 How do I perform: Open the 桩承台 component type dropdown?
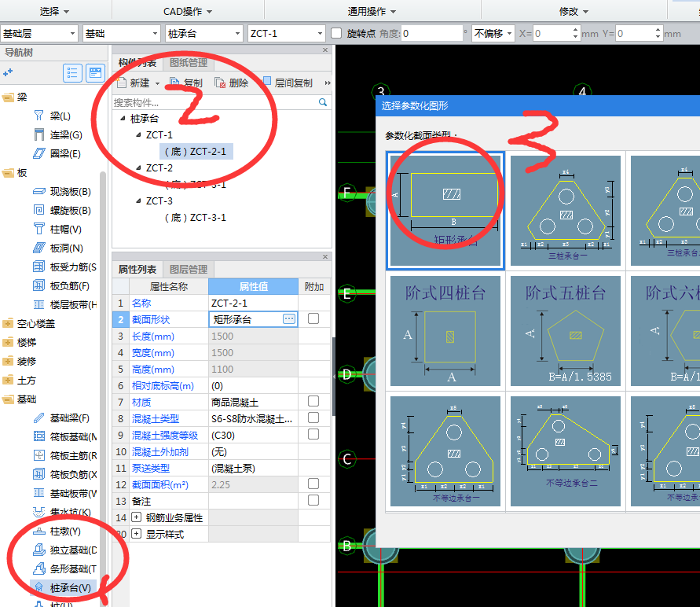click(x=204, y=34)
